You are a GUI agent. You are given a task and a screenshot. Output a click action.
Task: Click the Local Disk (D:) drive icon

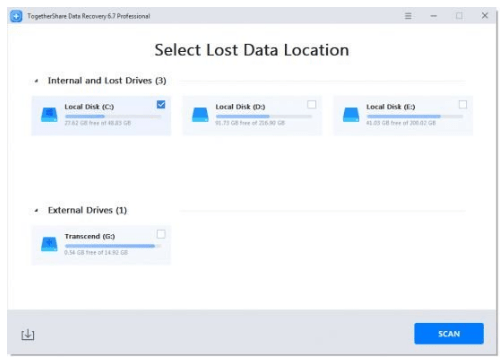[200, 115]
